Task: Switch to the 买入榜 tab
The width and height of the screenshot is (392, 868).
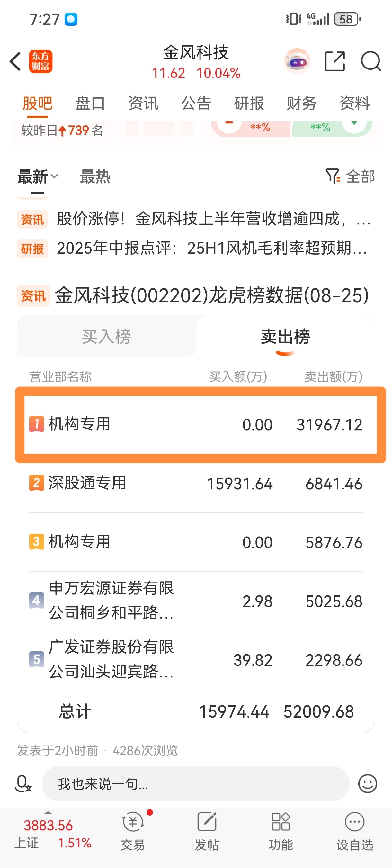Action: pyautogui.click(x=106, y=336)
